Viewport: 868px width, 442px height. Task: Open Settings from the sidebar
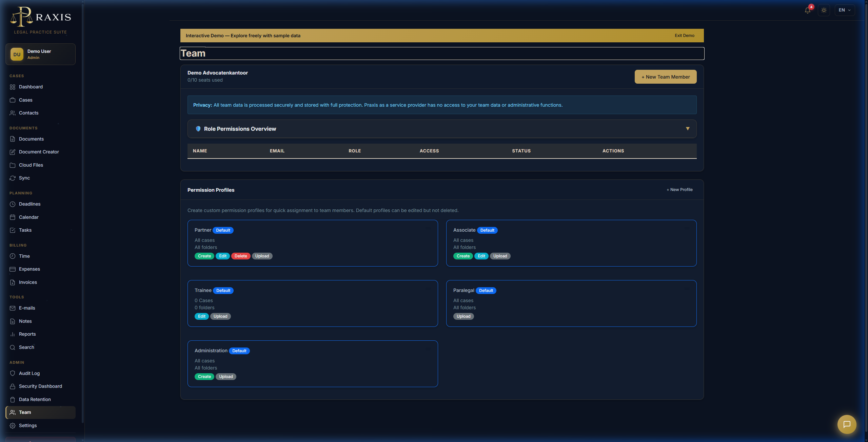pos(41,425)
